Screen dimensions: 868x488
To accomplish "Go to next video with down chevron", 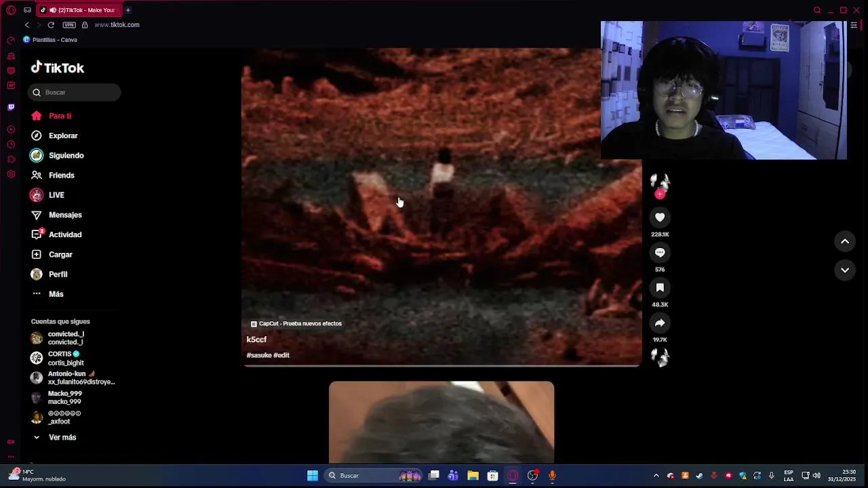I will 845,270.
